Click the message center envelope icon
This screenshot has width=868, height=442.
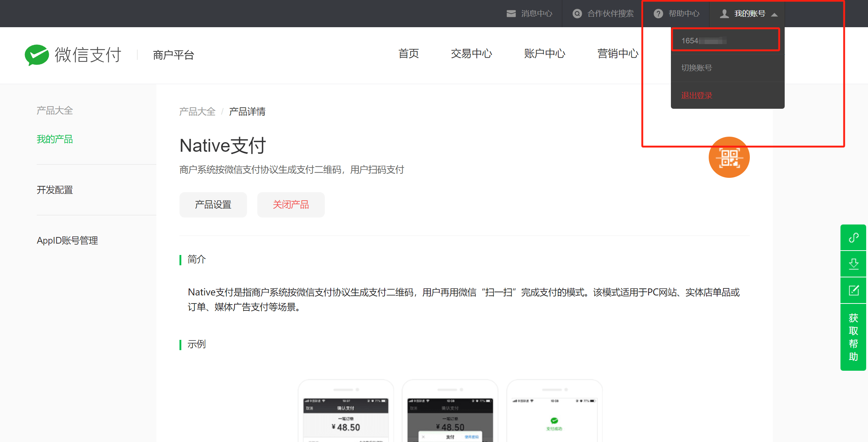click(x=511, y=14)
